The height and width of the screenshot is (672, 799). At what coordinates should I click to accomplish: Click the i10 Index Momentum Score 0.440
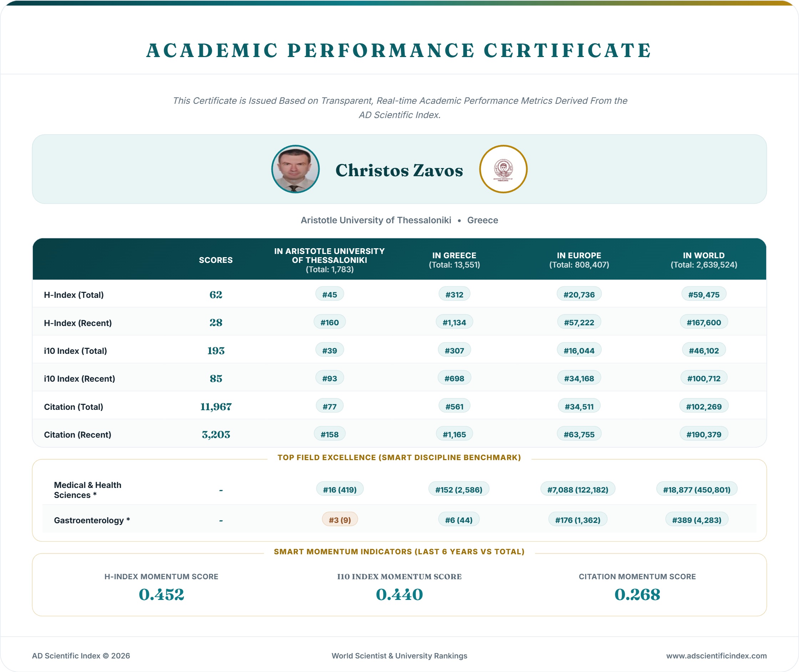pyautogui.click(x=399, y=595)
